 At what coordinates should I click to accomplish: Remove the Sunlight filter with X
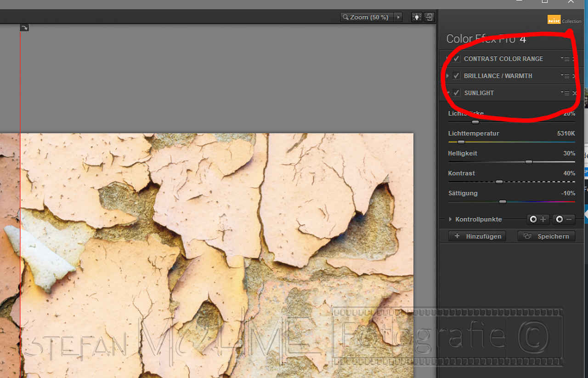[574, 93]
